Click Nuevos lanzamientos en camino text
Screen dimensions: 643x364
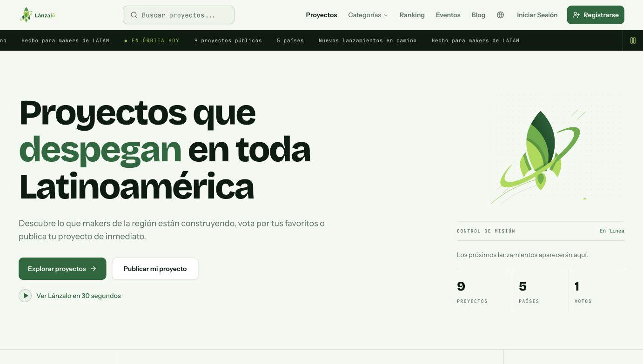(x=368, y=40)
